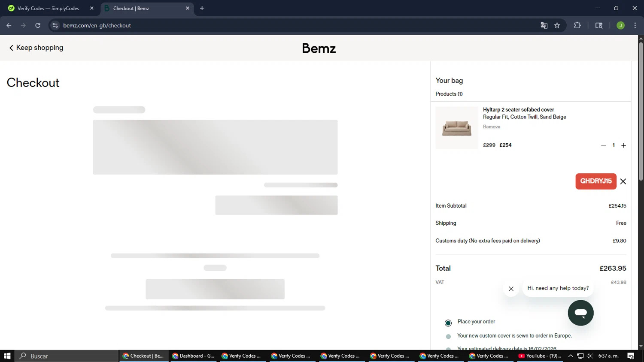Open the Chrome three-dot menu
The width and height of the screenshot is (644, 362).
tap(635, 25)
